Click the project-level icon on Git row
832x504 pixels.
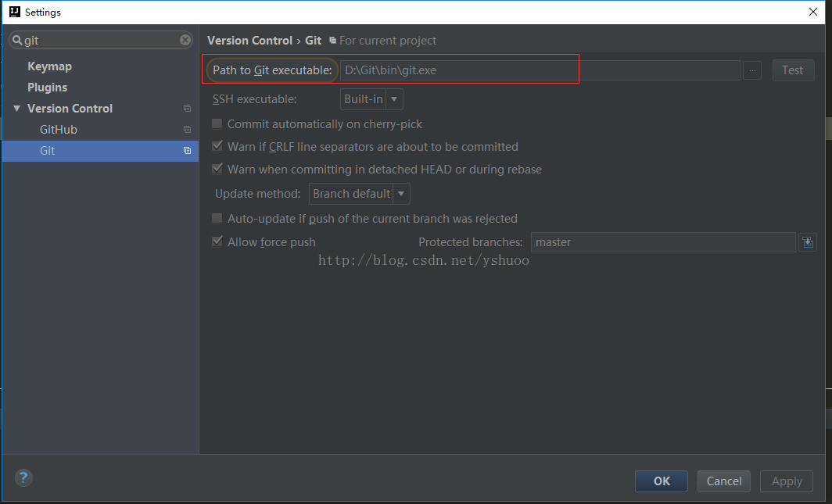tap(188, 151)
